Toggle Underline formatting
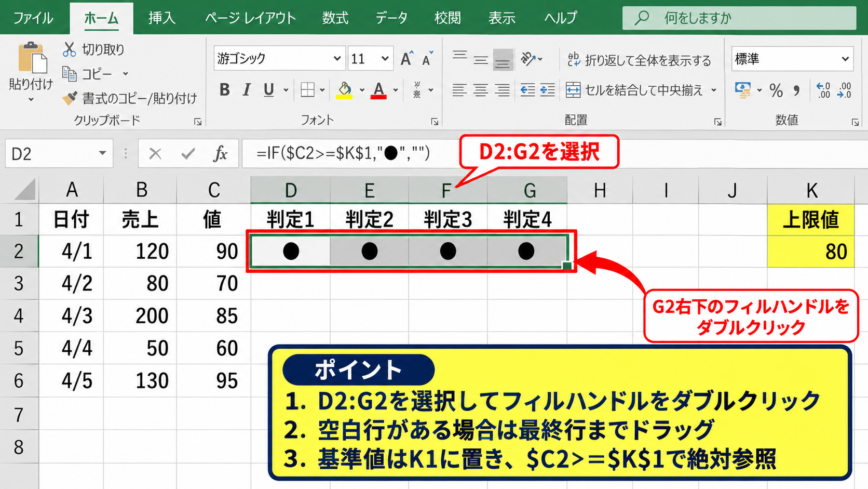This screenshot has height=489, width=868. 268,90
